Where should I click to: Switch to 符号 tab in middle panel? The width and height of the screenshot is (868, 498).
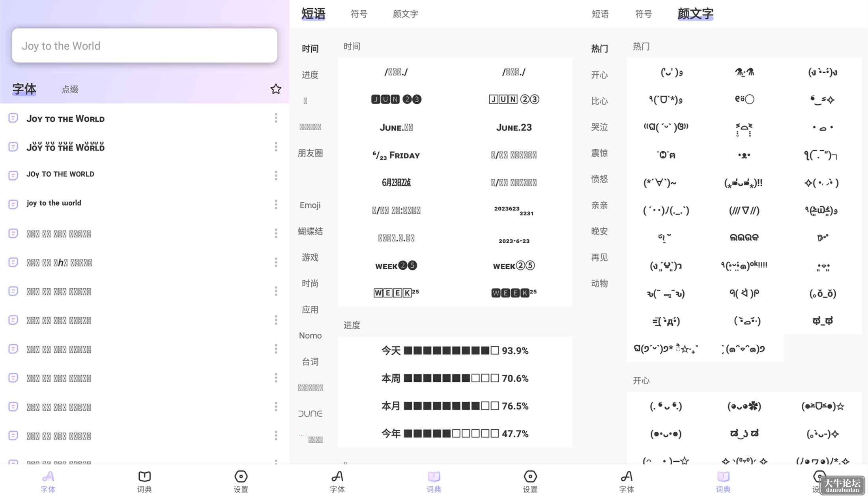[x=359, y=14]
